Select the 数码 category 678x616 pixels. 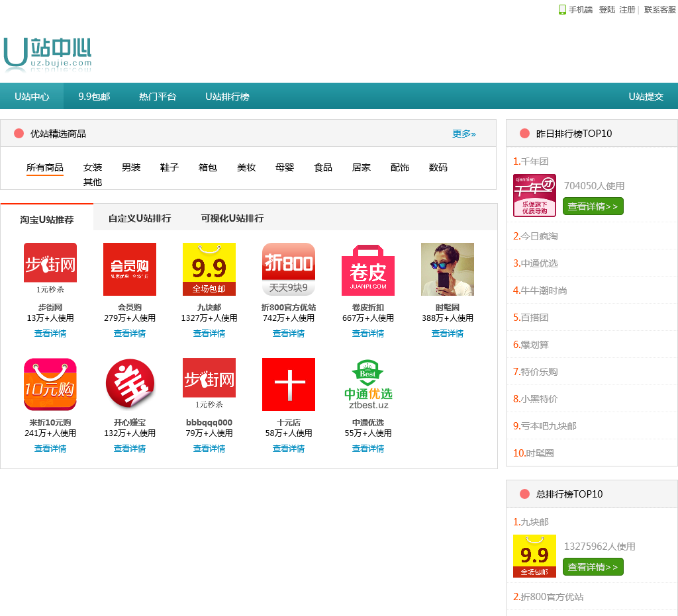[438, 167]
